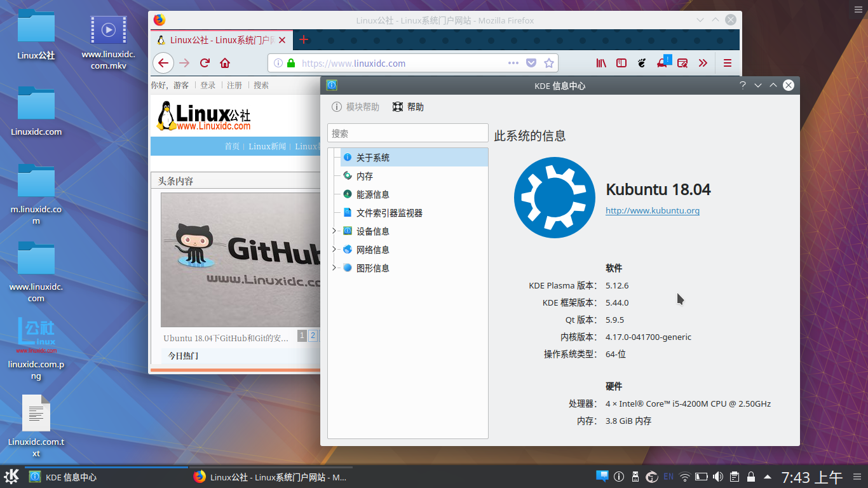Click green padlock in Firefox address bar
The image size is (868, 488).
click(291, 63)
